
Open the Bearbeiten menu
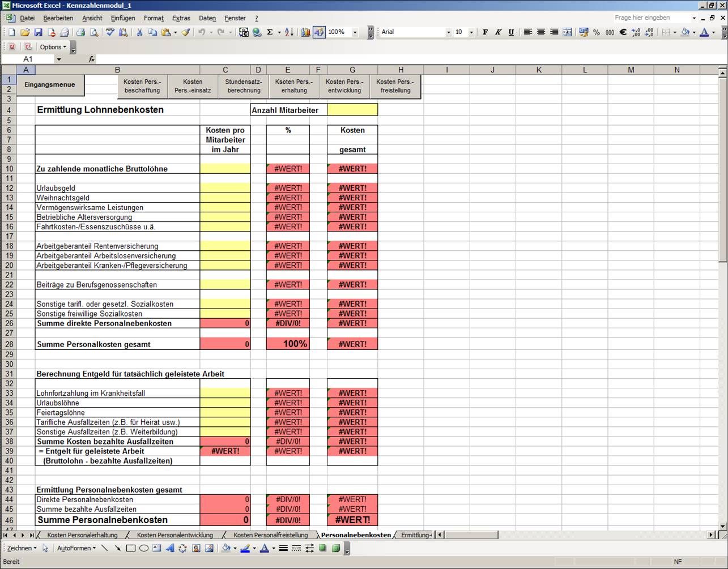tap(58, 18)
